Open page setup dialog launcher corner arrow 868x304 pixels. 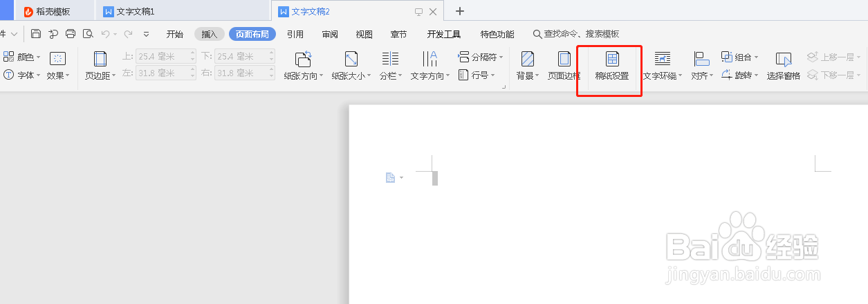(504, 87)
